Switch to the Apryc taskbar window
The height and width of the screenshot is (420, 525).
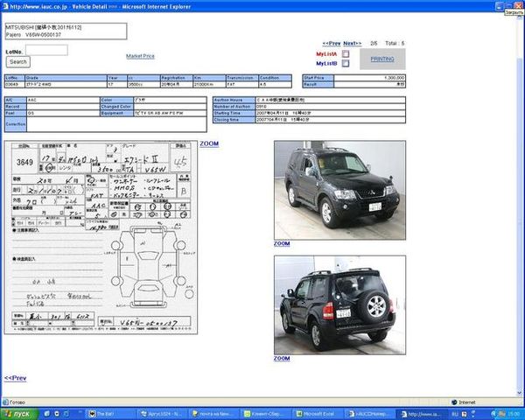163,414
